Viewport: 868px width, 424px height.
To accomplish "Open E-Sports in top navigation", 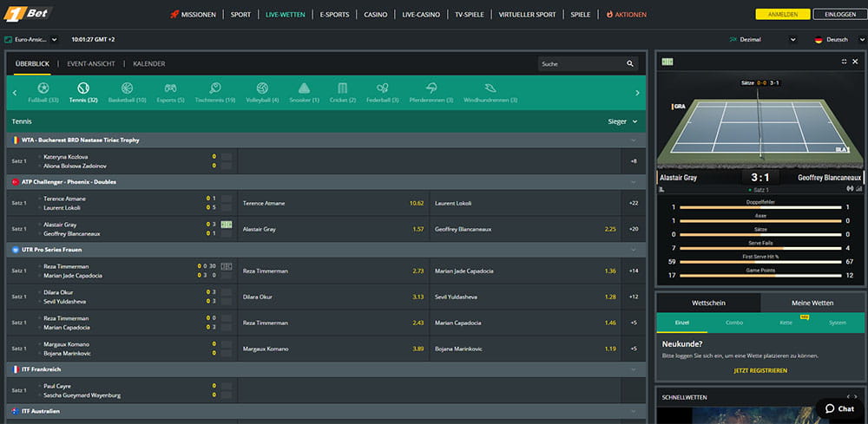I will tap(334, 15).
